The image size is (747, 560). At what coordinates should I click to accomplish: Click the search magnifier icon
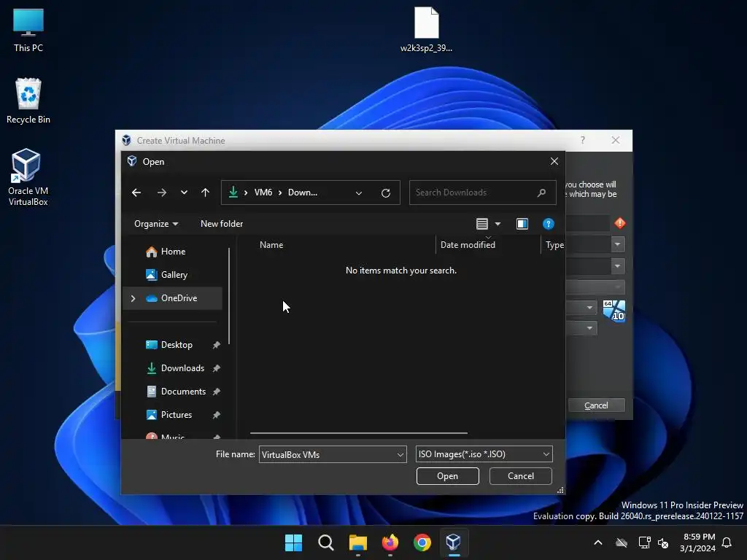pos(542,192)
